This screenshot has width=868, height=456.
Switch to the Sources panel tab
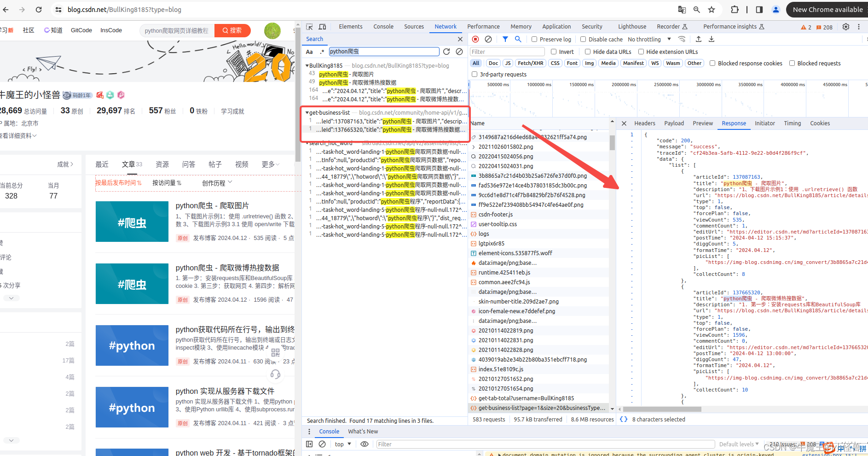coord(414,27)
